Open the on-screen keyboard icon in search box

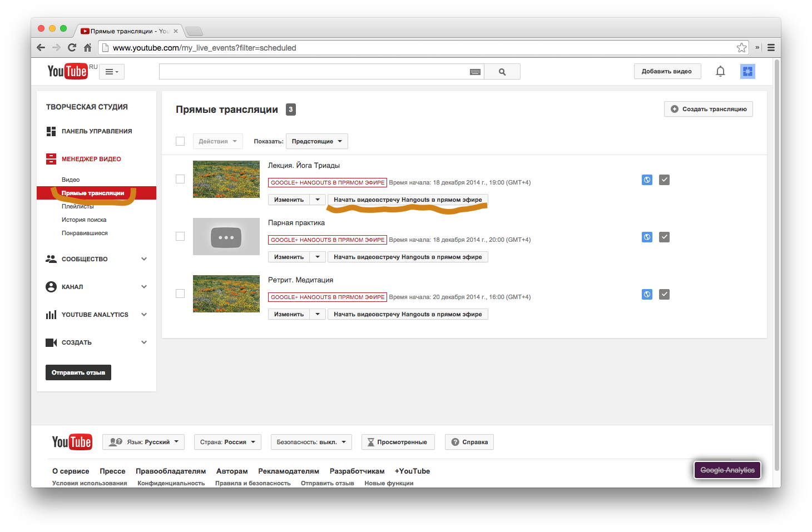click(x=475, y=72)
